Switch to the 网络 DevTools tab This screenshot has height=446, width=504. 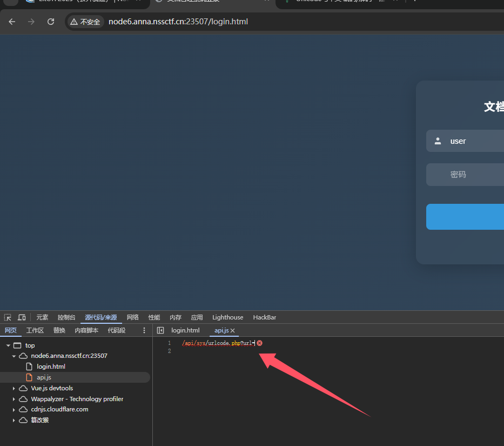(x=132, y=317)
